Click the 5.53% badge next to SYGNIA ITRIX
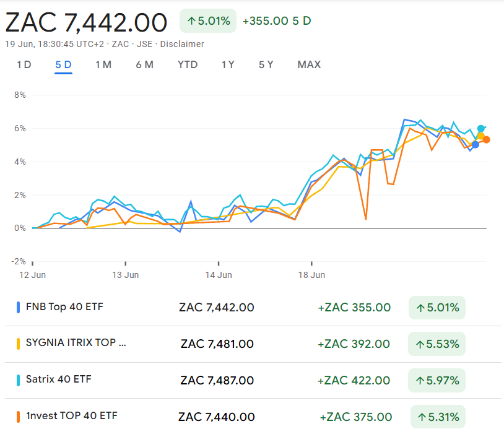 pyautogui.click(x=437, y=344)
